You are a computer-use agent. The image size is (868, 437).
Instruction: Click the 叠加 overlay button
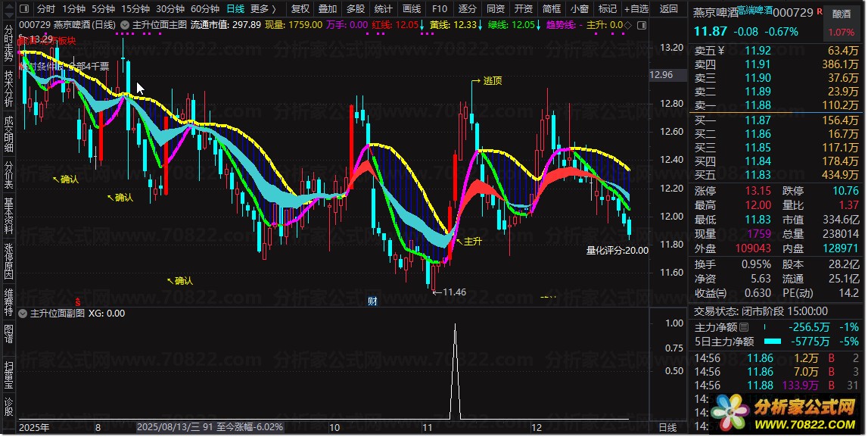point(328,9)
